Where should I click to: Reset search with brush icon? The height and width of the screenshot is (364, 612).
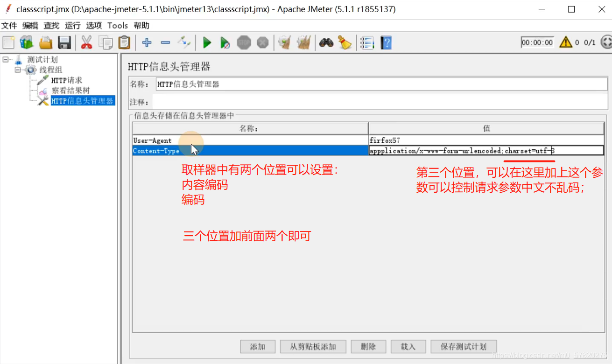[x=345, y=42]
